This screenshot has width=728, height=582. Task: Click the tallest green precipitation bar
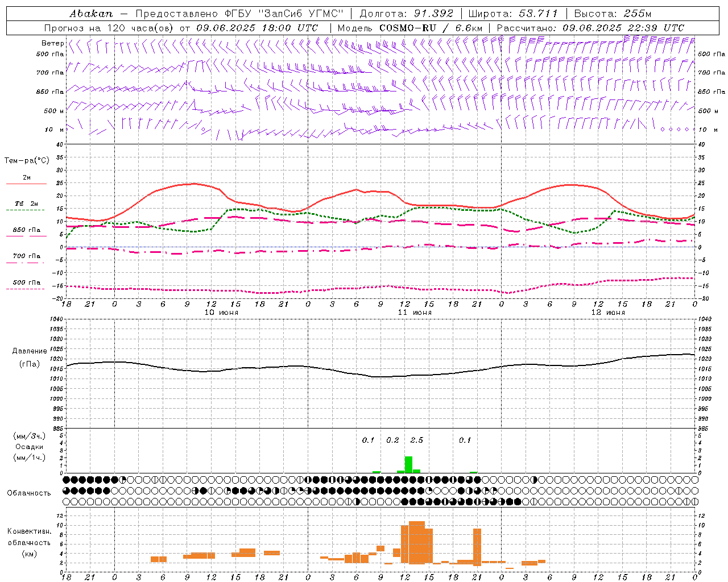[408, 464]
